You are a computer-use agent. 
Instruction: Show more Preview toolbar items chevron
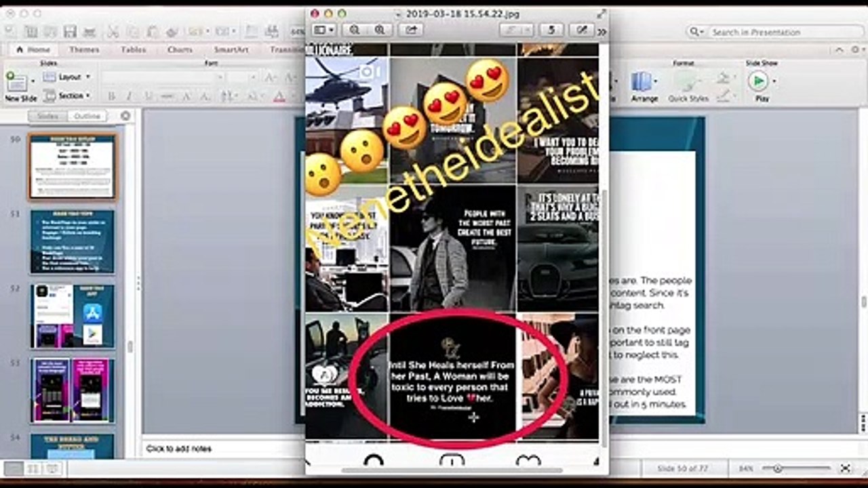[x=601, y=31]
